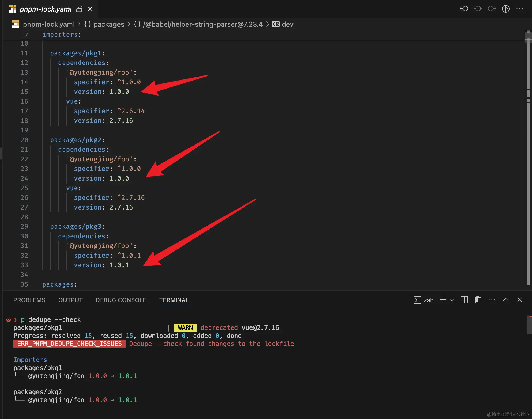Click 'p dedupe --check' command in terminal
Screen dimensions: 532x419
click(x=51, y=320)
